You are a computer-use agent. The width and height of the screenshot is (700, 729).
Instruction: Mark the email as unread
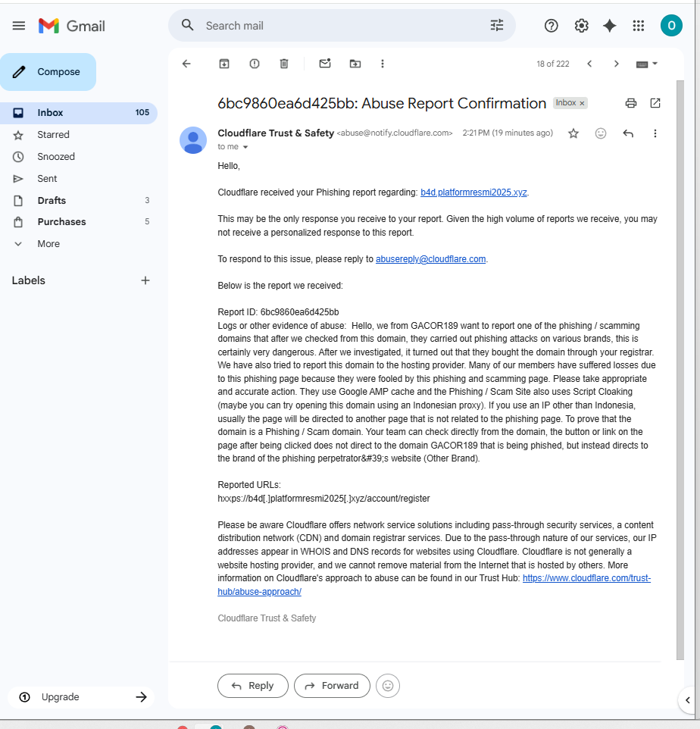pyautogui.click(x=325, y=63)
